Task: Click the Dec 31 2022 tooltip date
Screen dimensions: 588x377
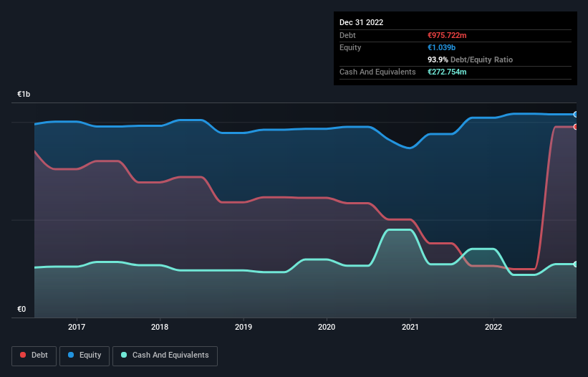Action: click(x=361, y=22)
